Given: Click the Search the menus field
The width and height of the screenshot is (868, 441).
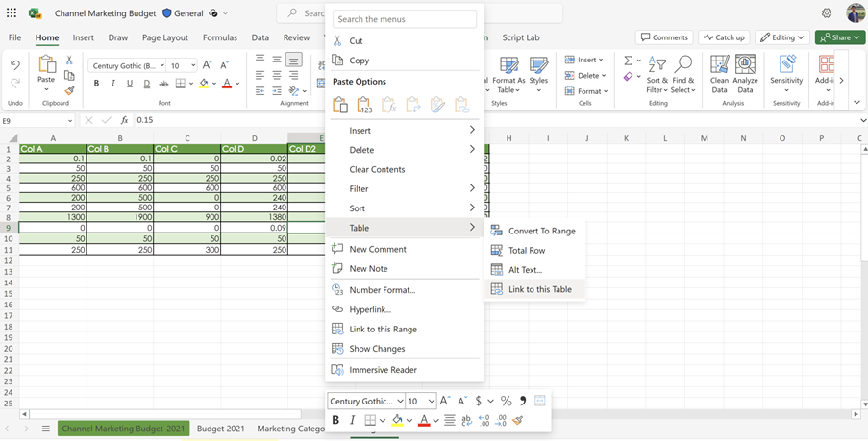Looking at the screenshot, I should point(405,19).
